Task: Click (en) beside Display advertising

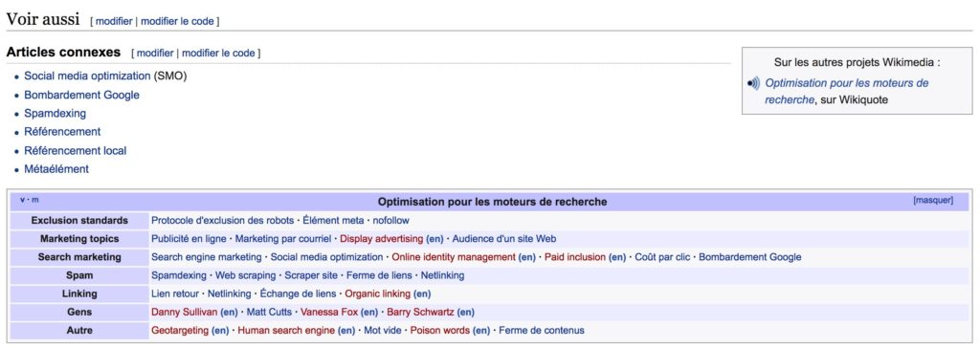Action: 434,239
